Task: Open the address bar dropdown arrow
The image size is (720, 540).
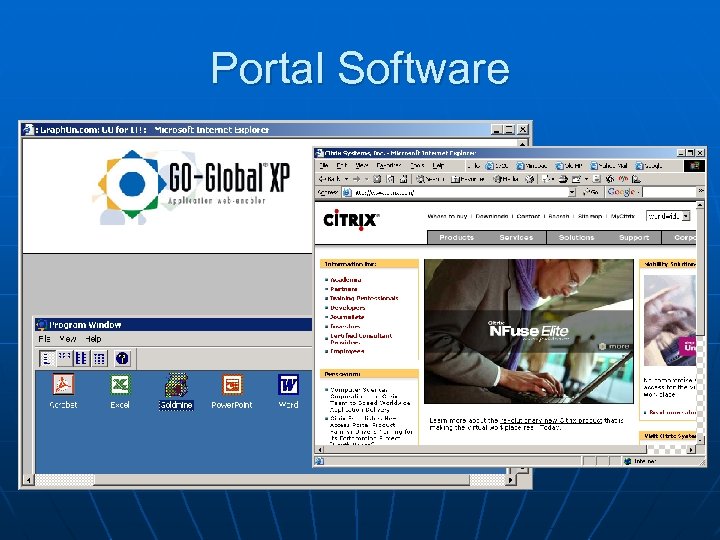Action: coord(572,192)
